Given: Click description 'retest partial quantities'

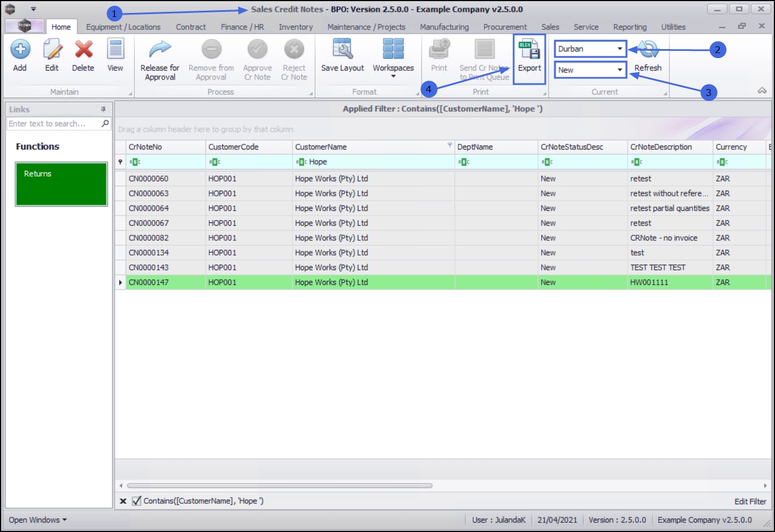Looking at the screenshot, I should (669, 208).
